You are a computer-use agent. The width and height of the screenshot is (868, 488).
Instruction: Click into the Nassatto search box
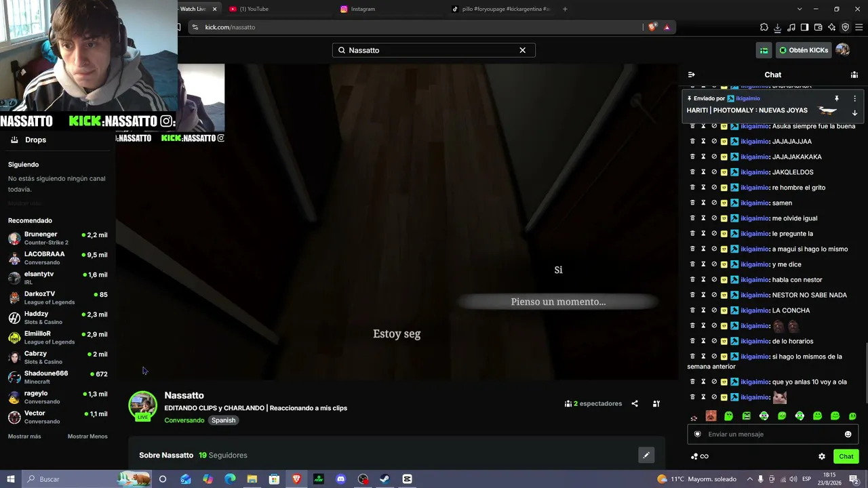click(433, 50)
